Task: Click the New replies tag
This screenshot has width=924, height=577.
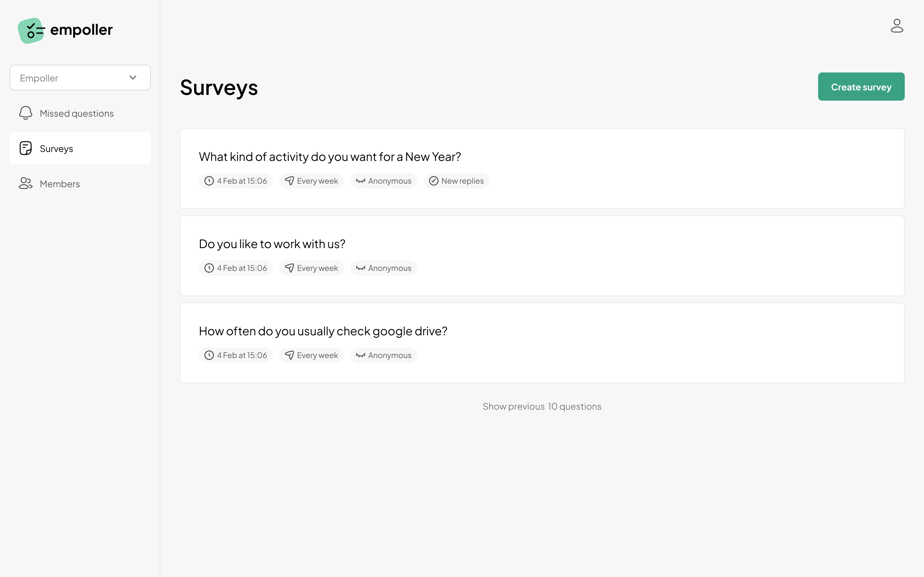Action: [456, 181]
